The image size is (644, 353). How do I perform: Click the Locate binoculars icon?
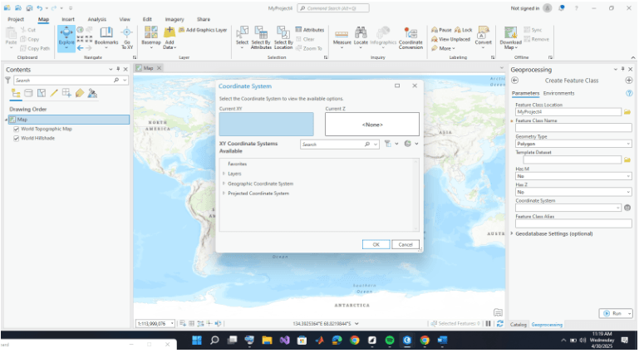pyautogui.click(x=361, y=35)
